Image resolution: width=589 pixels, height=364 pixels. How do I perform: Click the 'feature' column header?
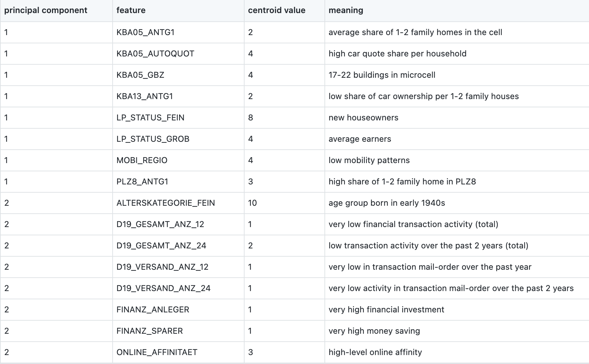(x=131, y=10)
